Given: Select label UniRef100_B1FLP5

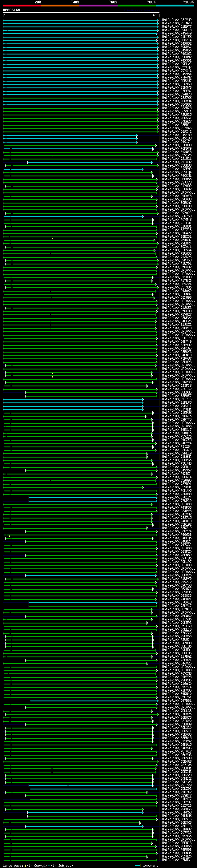Looking at the screenshot, I should pos(177,403).
